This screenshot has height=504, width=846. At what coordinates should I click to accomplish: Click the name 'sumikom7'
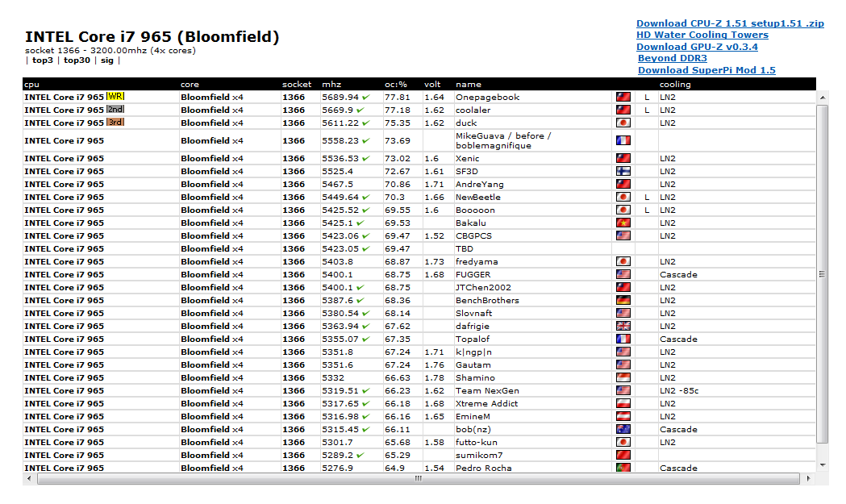478,456
